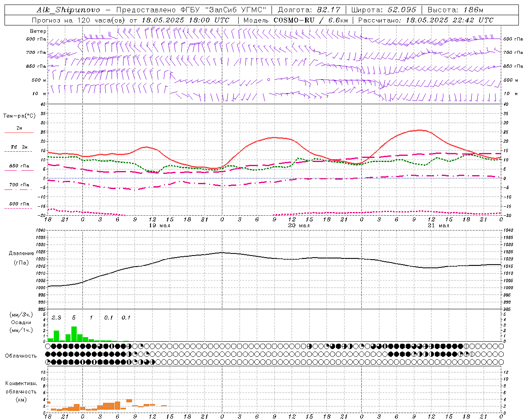Click the dotted line sample under 500 гПа legend
This screenshot has width=525, height=420.
(18, 208)
